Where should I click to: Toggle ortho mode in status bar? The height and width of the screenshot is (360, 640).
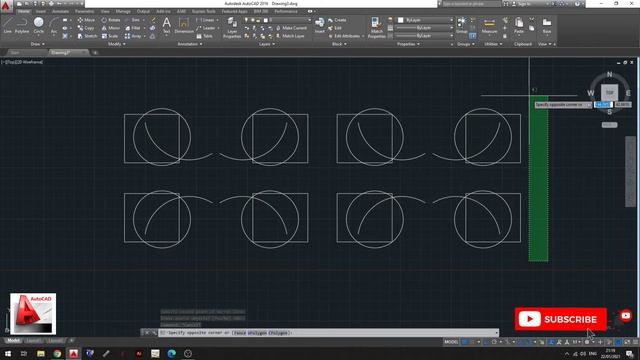click(x=487, y=342)
